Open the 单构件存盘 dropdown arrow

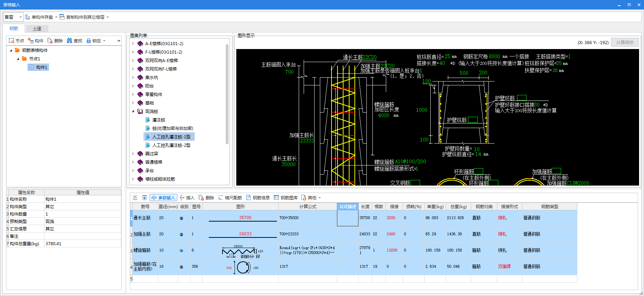56,17
